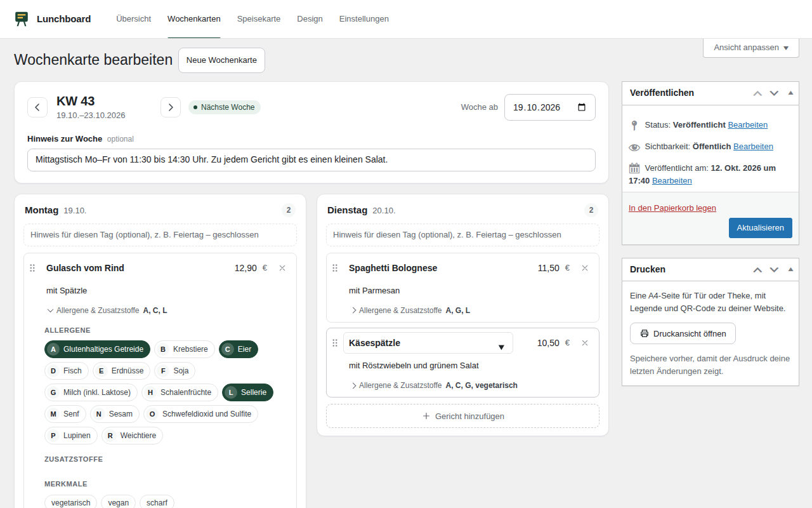Expand Spaghetti Bolognese Allergene & Zusatzstoffe
This screenshot has width=812, height=508.
click(410, 311)
